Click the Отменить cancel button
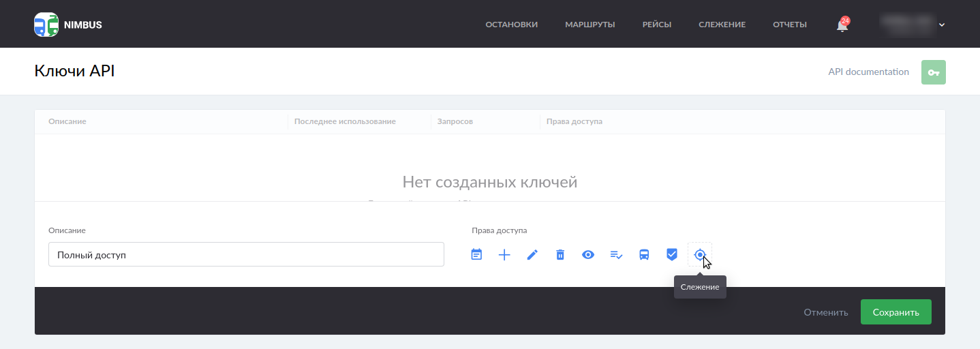Image resolution: width=980 pixels, height=349 pixels. 825,312
